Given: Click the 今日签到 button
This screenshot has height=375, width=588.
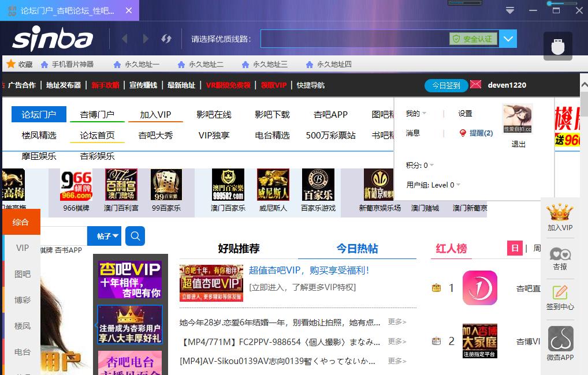Looking at the screenshot, I should [446, 85].
